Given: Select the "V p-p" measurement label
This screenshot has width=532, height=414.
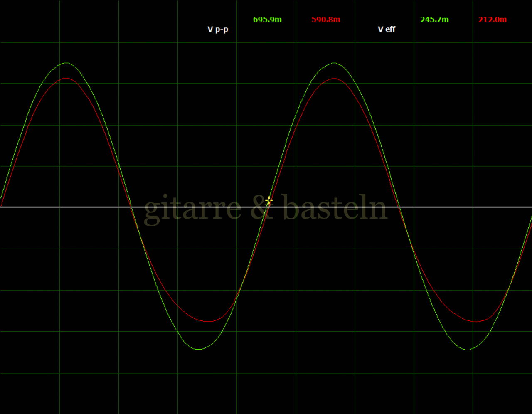Looking at the screenshot, I should [218, 29].
